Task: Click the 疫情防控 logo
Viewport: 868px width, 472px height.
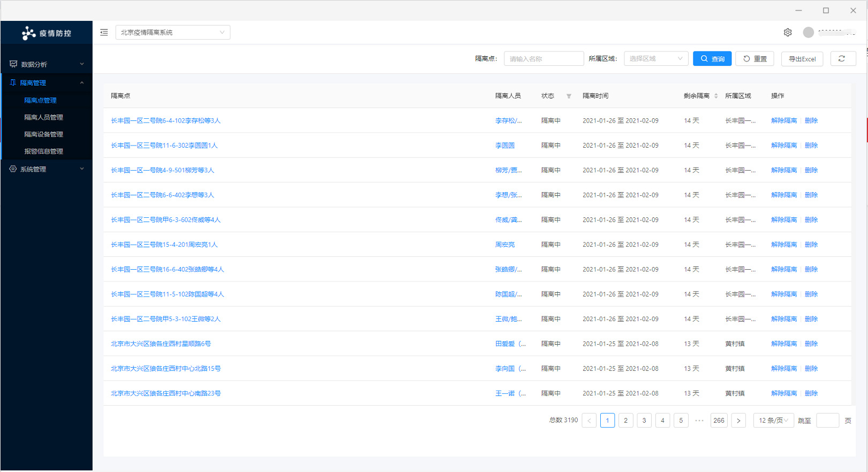Action: point(47,33)
